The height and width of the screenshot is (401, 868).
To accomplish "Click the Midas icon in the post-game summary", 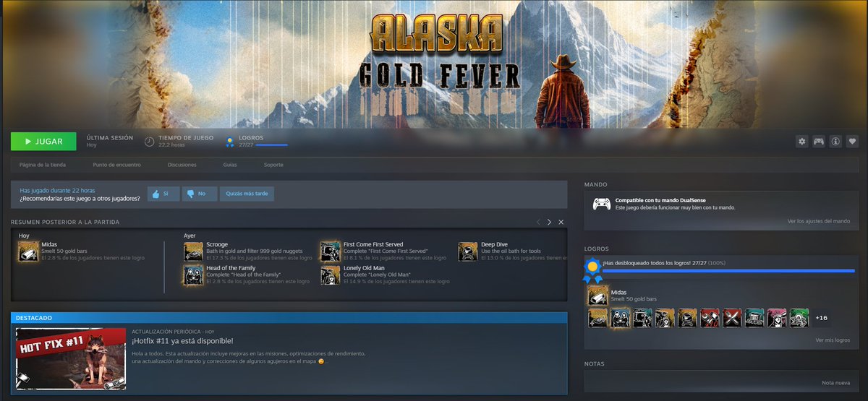I will 28,251.
